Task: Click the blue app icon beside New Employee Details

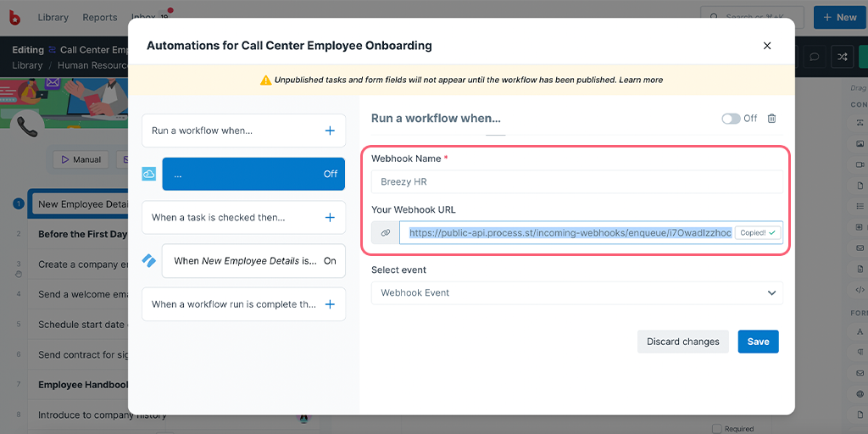Action: pos(149,261)
